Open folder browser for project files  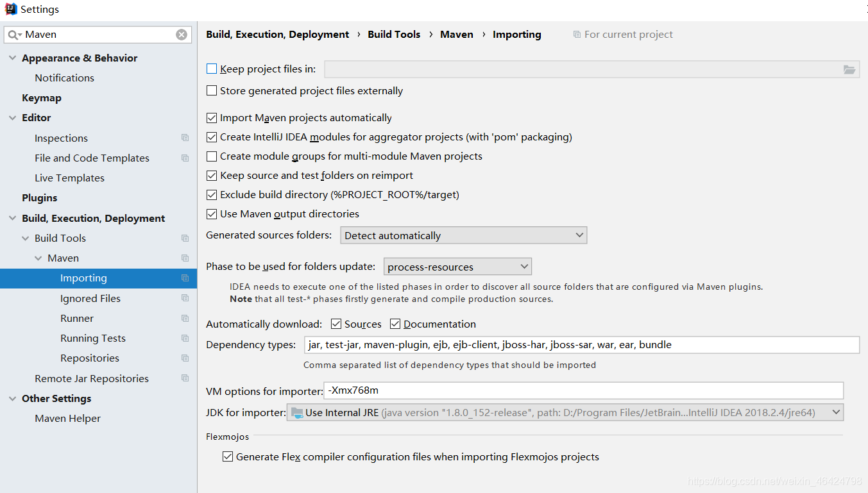(849, 69)
